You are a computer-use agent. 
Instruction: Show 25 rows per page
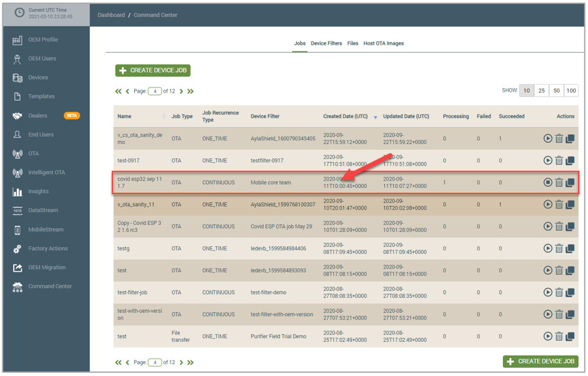(x=541, y=91)
